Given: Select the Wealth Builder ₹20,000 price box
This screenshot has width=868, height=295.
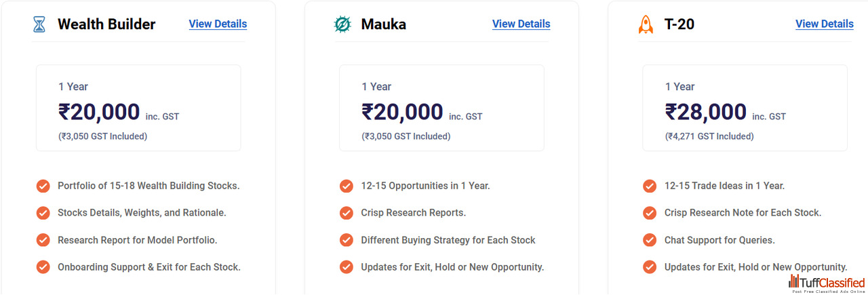Looking at the screenshot, I should 138,108.
